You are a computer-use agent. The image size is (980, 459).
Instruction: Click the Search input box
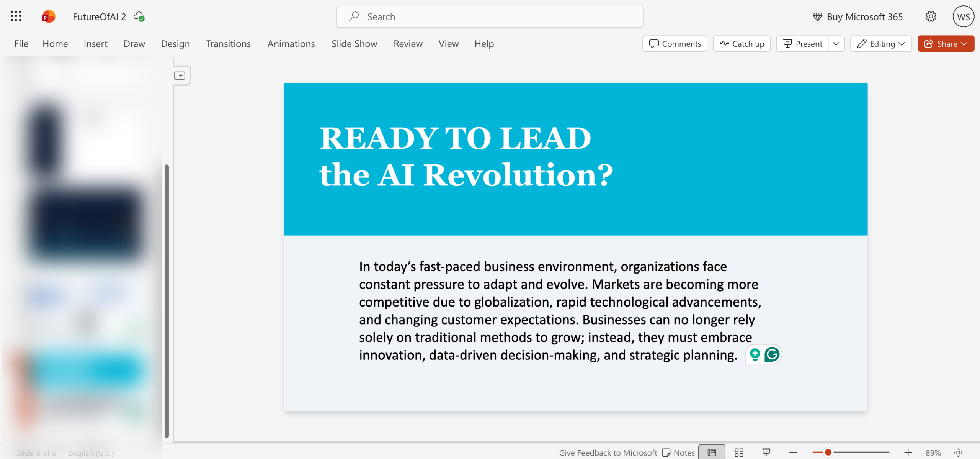(x=490, y=16)
